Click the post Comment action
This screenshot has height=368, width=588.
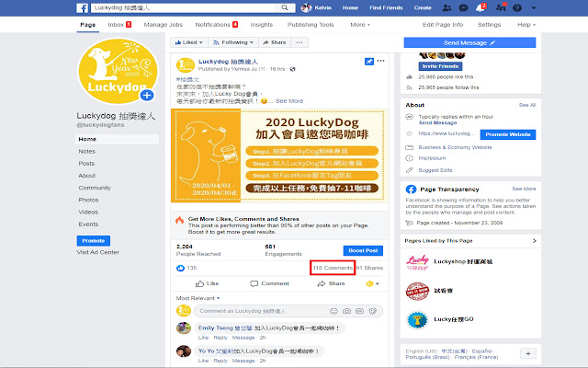click(269, 283)
